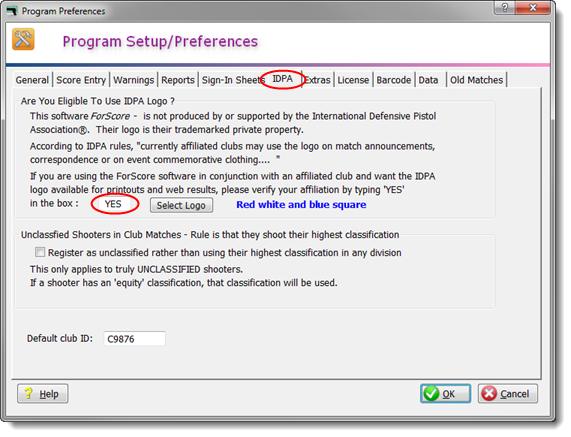Open the Barcode tab
571x437 pixels.
tap(394, 80)
